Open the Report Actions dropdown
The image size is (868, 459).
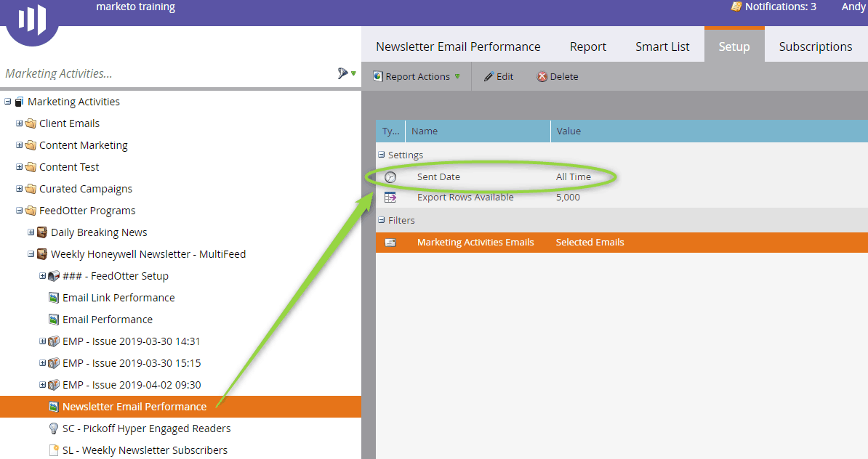tap(417, 76)
